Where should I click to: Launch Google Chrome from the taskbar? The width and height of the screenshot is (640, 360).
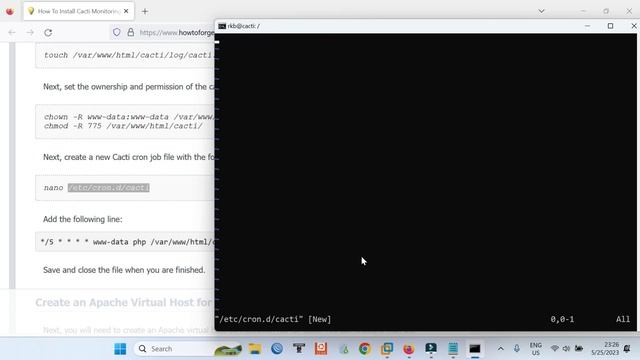364,349
